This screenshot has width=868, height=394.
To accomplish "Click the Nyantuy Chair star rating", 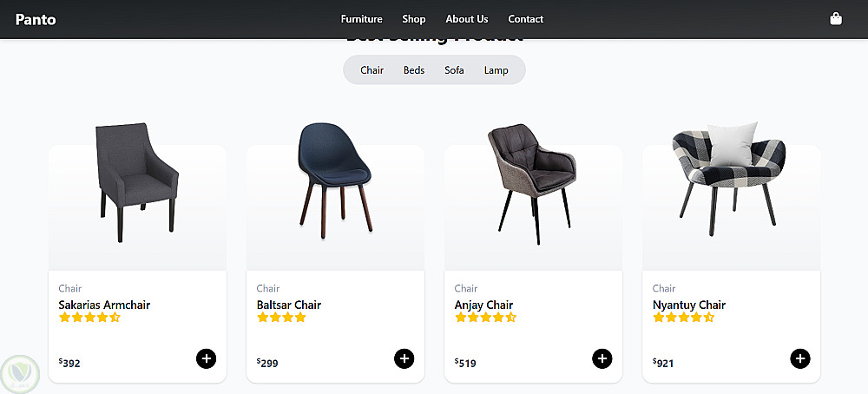I will click(683, 318).
